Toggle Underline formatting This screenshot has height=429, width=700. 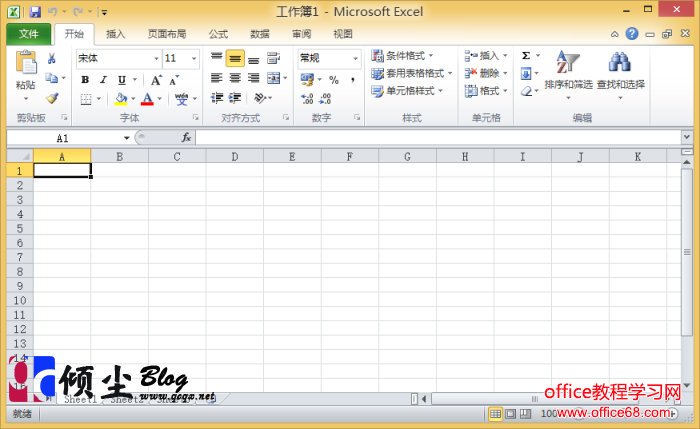click(121, 80)
